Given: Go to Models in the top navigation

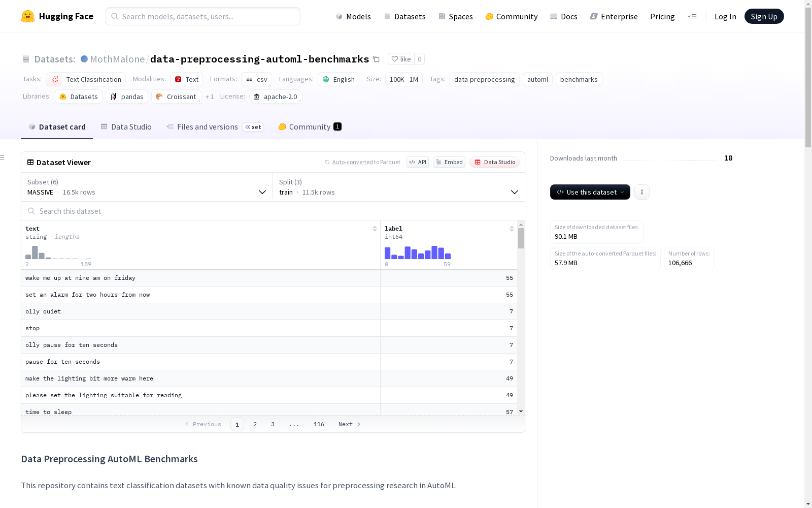Looking at the screenshot, I should (x=353, y=16).
